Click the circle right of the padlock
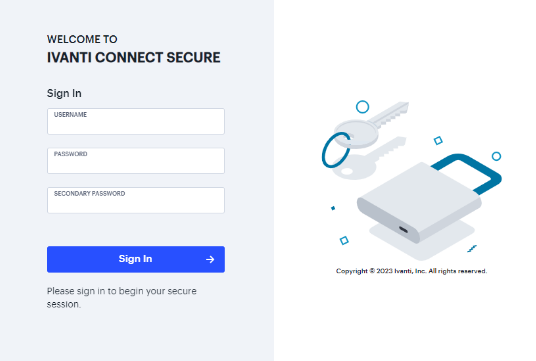 coord(496,156)
